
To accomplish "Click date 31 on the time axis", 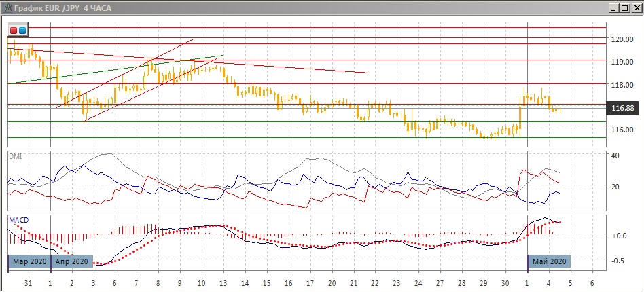I will pyautogui.click(x=29, y=282).
